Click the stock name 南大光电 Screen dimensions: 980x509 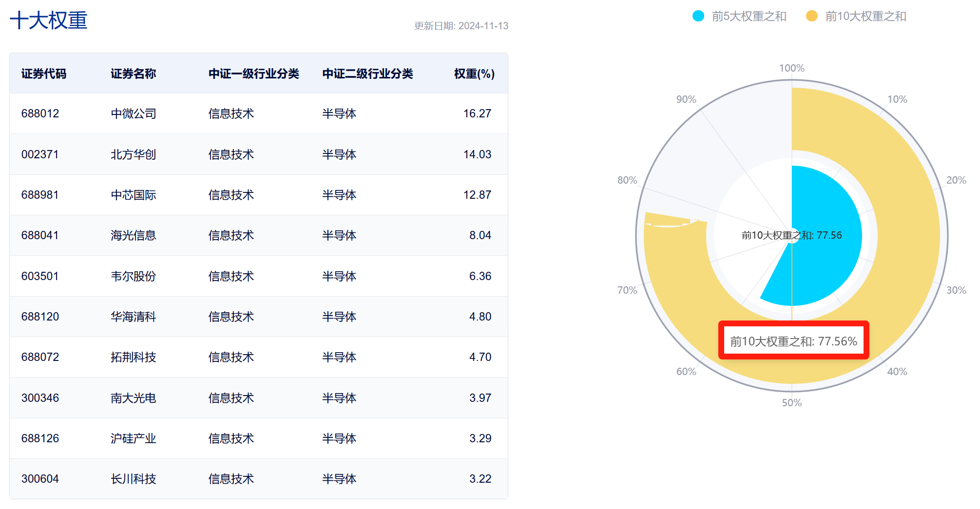(133, 398)
